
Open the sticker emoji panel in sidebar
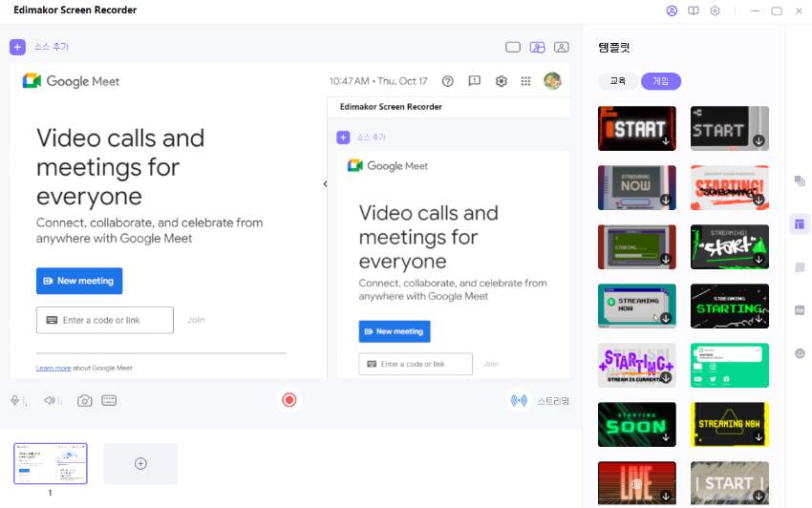[x=800, y=353]
